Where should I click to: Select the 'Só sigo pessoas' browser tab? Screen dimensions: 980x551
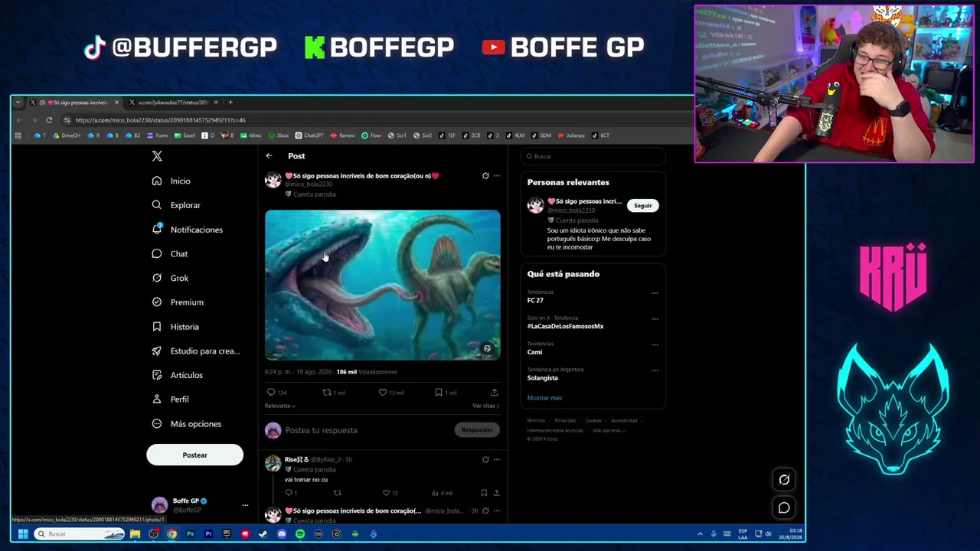pyautogui.click(x=74, y=103)
